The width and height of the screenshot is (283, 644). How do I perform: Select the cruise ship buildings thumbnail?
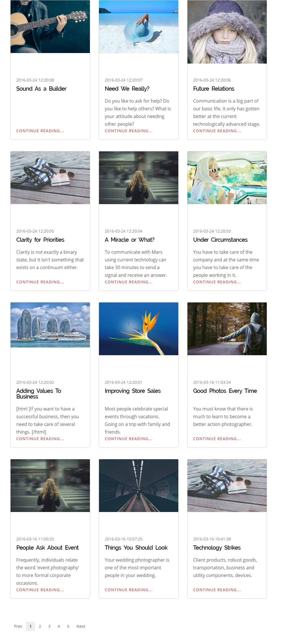[50, 325]
